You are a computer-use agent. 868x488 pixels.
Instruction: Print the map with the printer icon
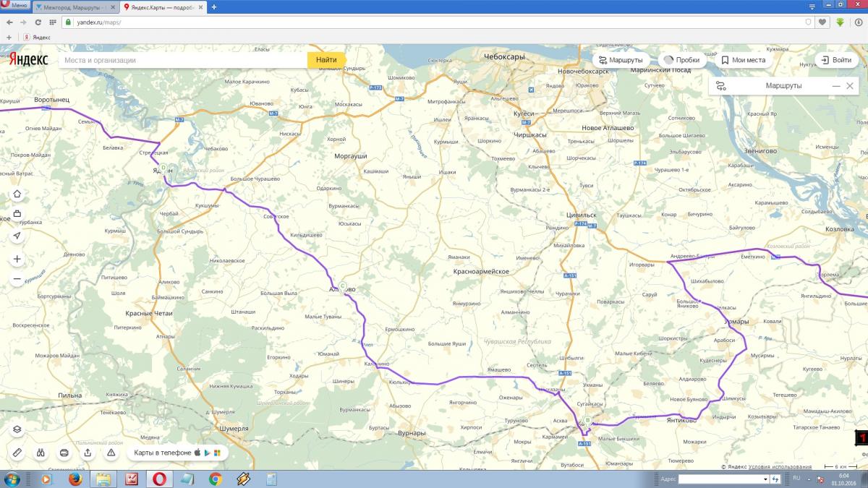point(64,453)
